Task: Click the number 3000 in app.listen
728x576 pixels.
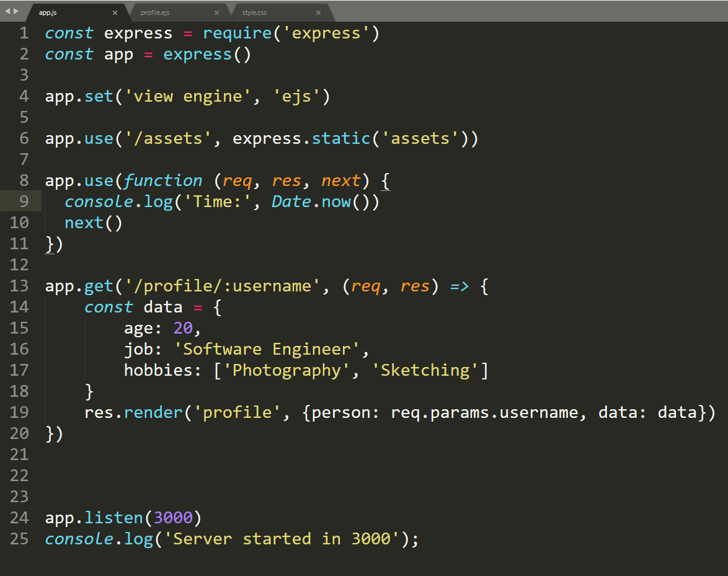Action: coord(172,518)
